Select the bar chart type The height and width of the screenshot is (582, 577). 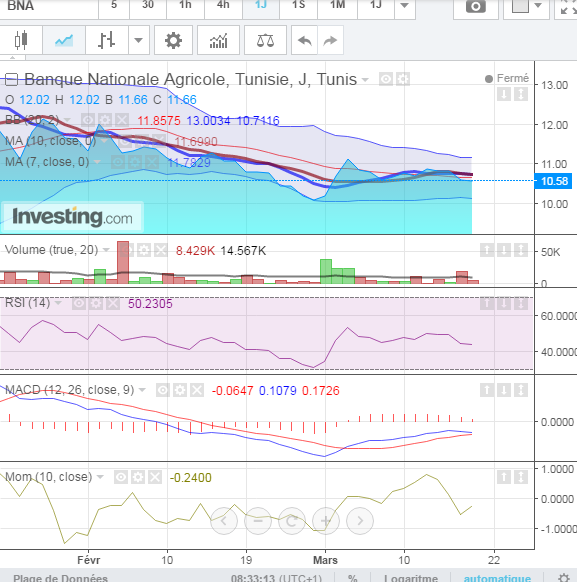(107, 40)
